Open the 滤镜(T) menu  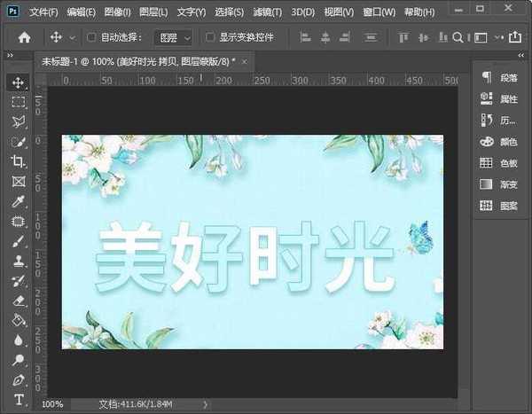pos(267,12)
